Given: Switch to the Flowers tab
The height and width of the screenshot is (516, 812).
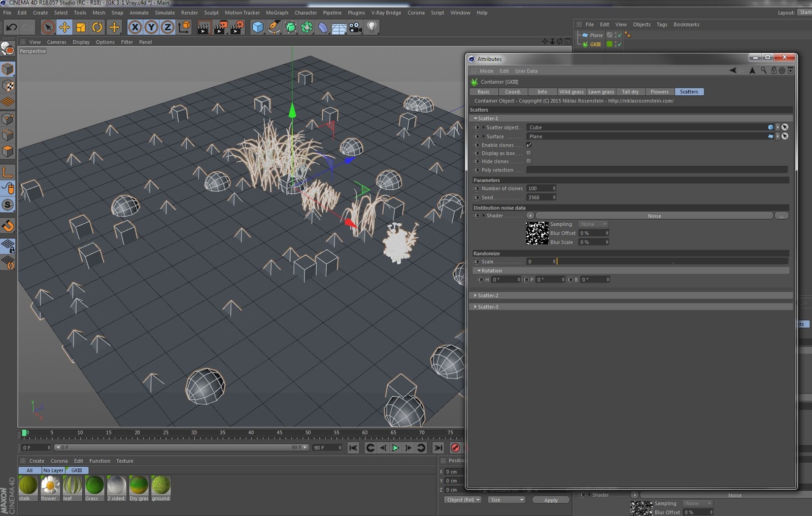Looking at the screenshot, I should [x=660, y=92].
